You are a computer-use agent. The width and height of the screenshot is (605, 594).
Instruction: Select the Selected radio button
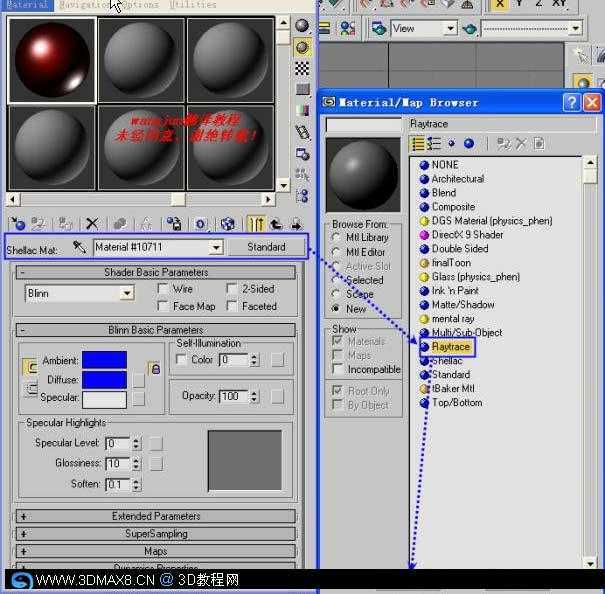[336, 280]
